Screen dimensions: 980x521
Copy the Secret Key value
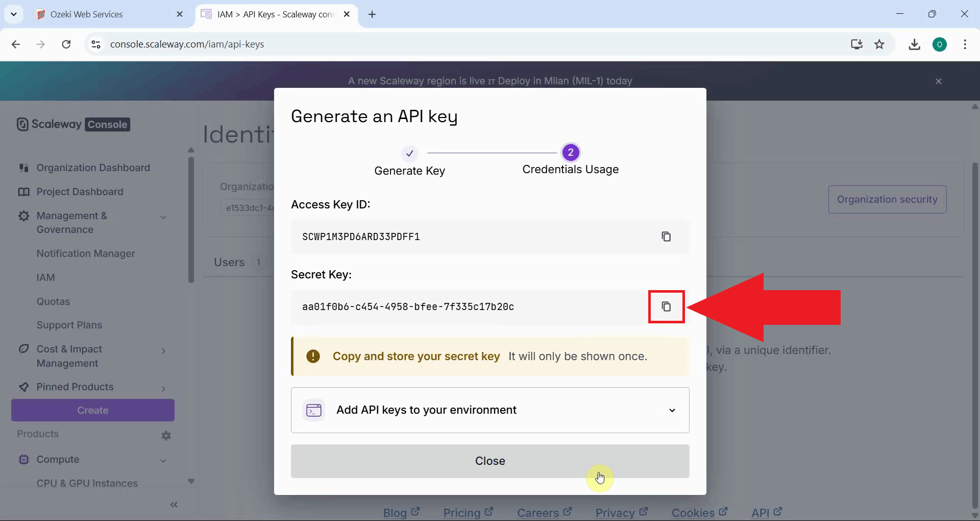[666, 306]
